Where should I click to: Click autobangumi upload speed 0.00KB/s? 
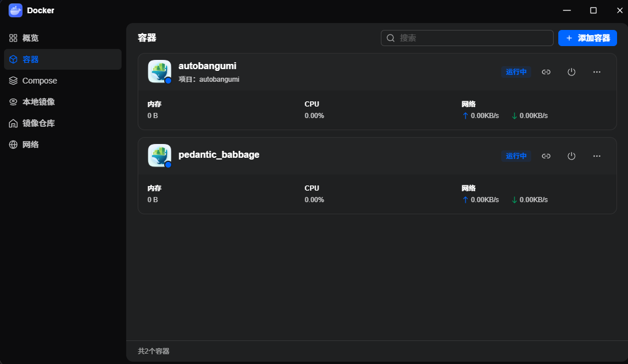[x=485, y=116]
